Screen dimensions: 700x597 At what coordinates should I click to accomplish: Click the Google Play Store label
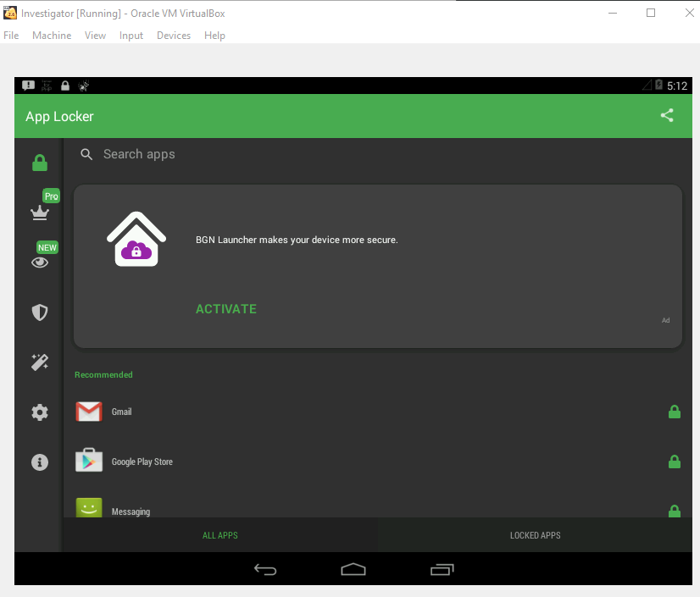click(142, 462)
